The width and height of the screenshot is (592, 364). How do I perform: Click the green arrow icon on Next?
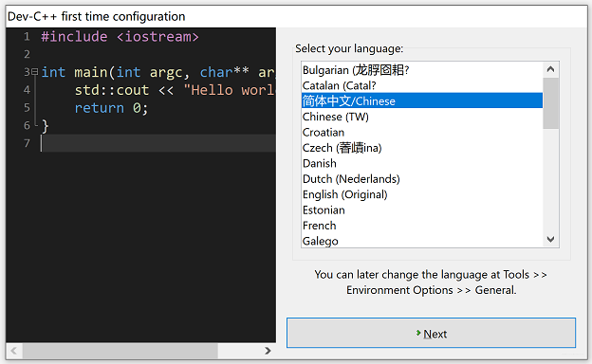click(x=418, y=333)
